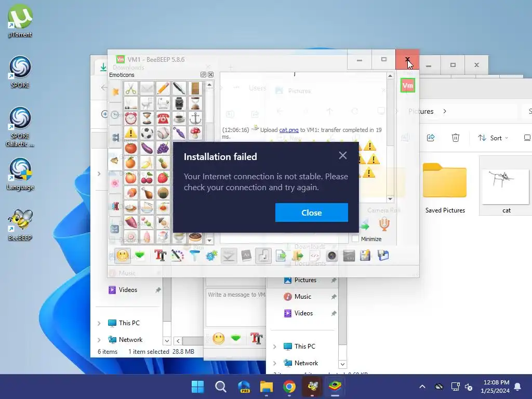Image resolution: width=532 pixels, height=399 pixels.
Task: Insert the red alarm clock emoticon
Action: [130, 118]
